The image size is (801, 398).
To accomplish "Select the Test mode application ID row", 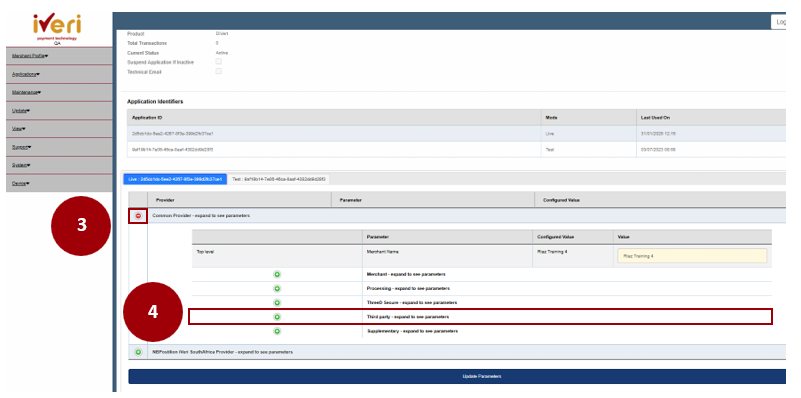I will (x=456, y=149).
